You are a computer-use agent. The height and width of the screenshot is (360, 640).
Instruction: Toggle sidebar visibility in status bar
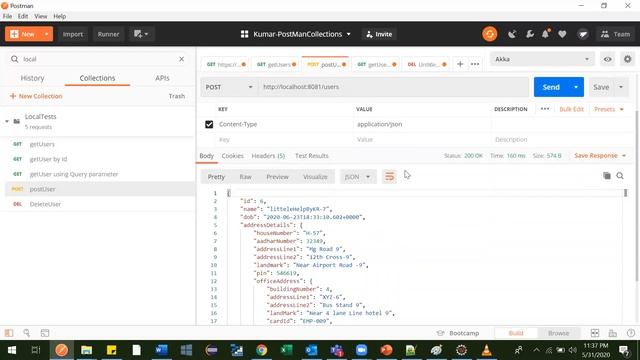point(9,333)
